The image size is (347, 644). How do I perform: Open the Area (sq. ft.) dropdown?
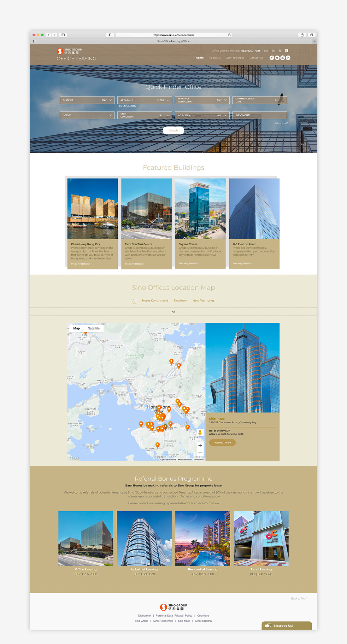(145, 100)
